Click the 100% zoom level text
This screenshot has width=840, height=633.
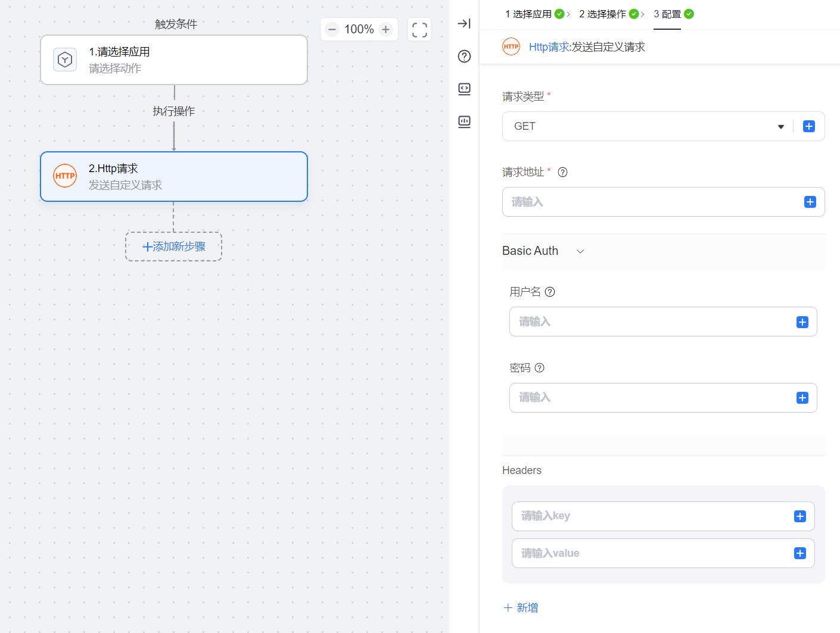[x=359, y=29]
